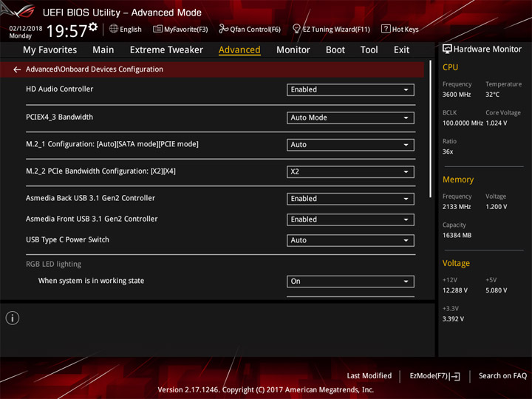
Task: Click the Version 2.17.1246 copyright text
Action: [x=266, y=390]
